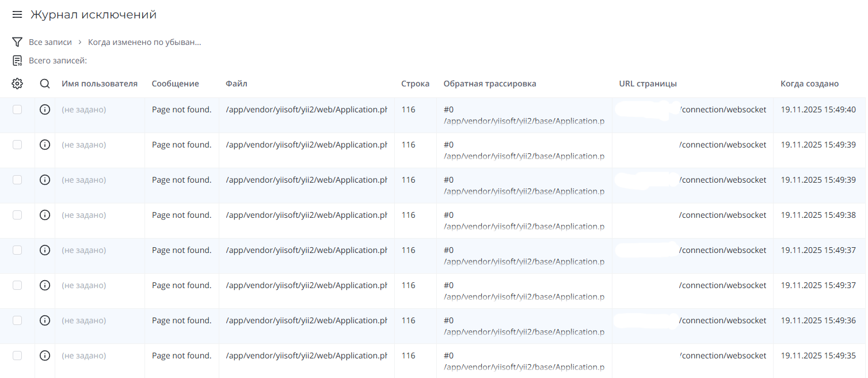Image resolution: width=868 pixels, height=378 pixels.
Task: Click the 'Сообщение' column header
Action: 175,84
